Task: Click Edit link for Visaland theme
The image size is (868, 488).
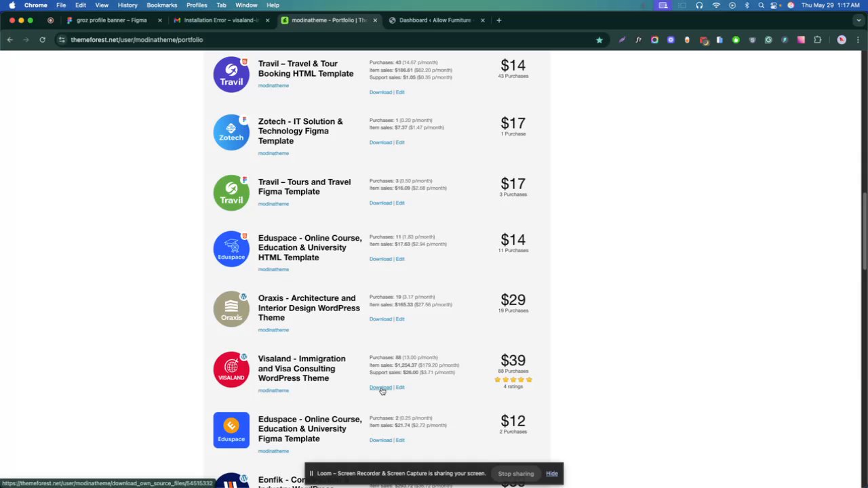Action: coord(400,388)
